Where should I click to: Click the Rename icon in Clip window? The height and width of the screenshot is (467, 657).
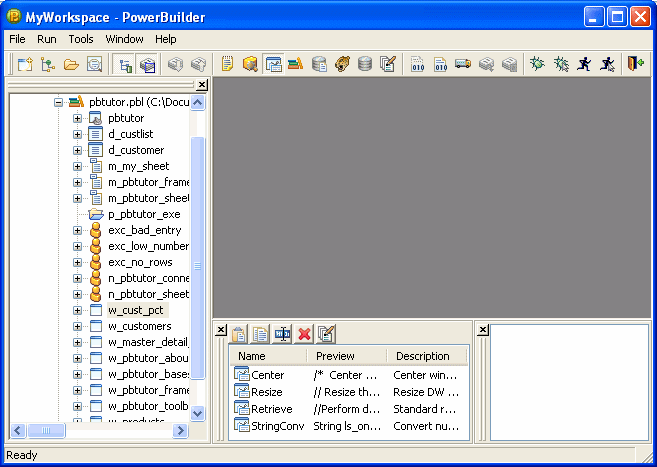coord(282,334)
